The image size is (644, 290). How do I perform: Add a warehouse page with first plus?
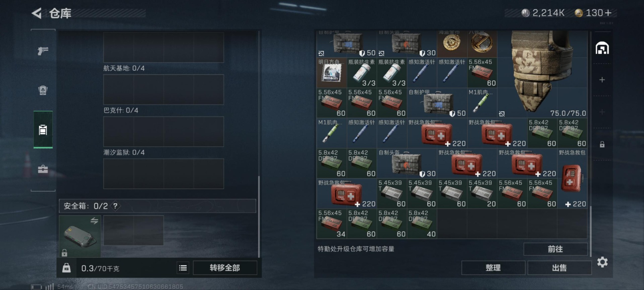[x=602, y=80]
